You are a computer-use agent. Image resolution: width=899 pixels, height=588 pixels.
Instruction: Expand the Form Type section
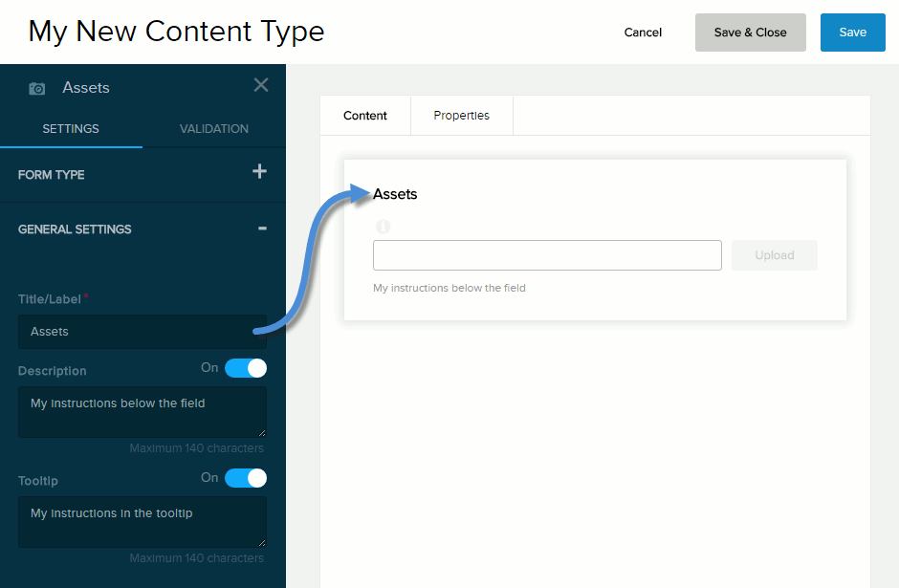pos(259,172)
